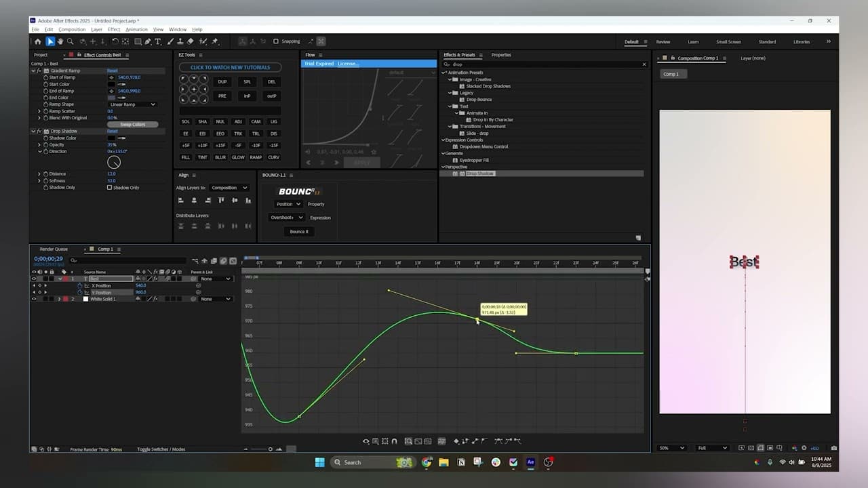Click the Shadow Color swatch
Screen dimensions: 868x488
[x=111, y=138]
